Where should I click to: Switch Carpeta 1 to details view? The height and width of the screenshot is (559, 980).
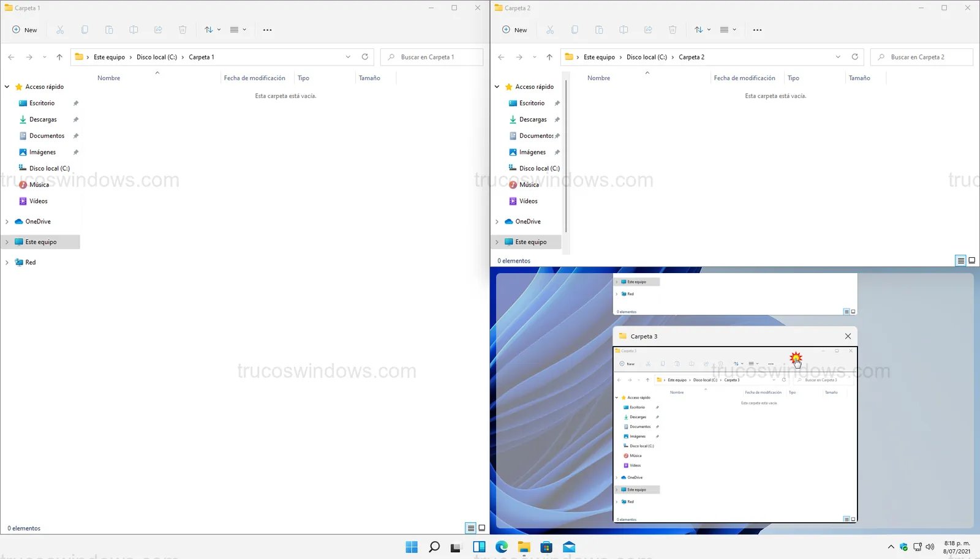(x=470, y=528)
